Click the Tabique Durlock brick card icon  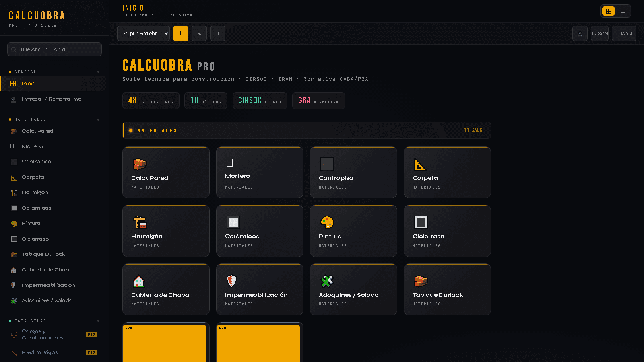pyautogui.click(x=421, y=281)
